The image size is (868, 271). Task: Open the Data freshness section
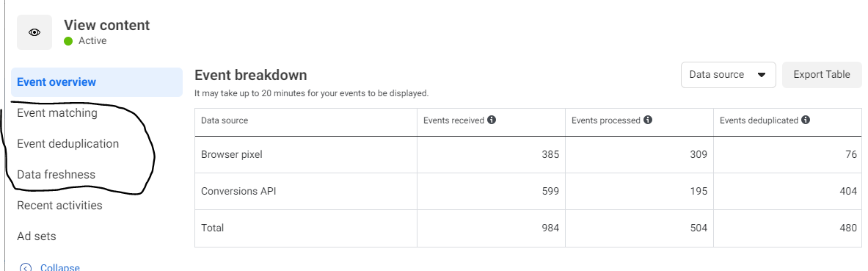point(56,175)
